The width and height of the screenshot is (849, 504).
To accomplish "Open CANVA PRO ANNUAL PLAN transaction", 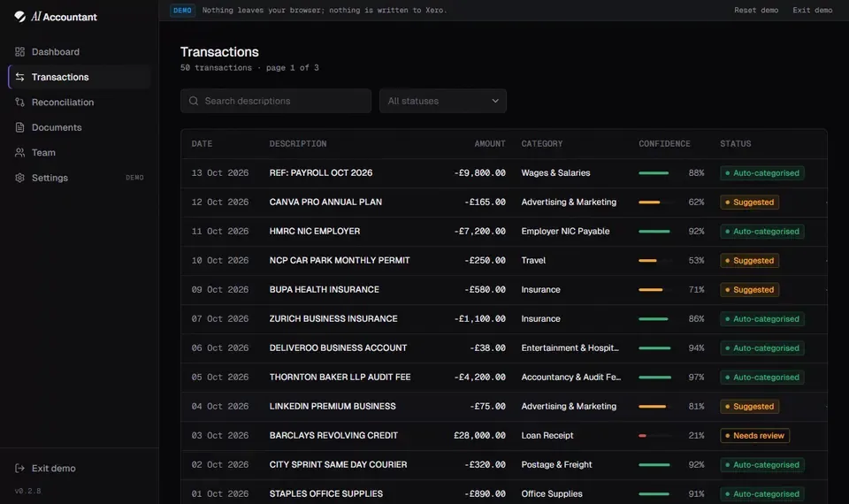I will [x=504, y=202].
